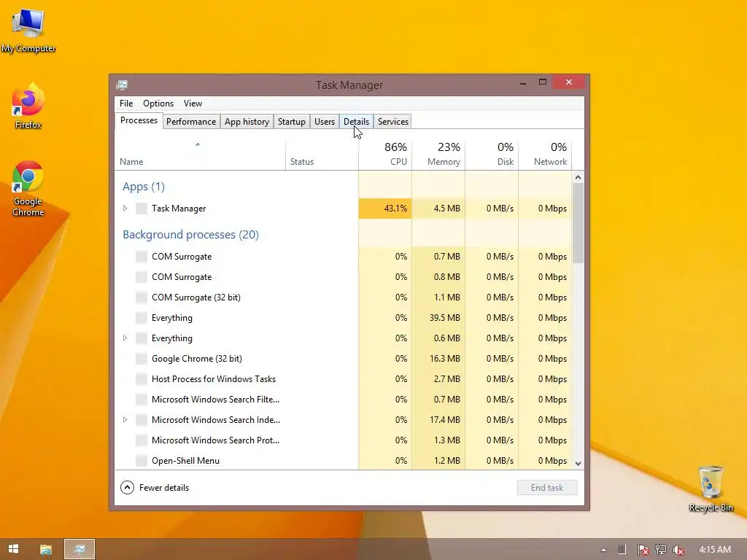This screenshot has width=747, height=560.
Task: Click the Windows Start button
Action: click(13, 549)
